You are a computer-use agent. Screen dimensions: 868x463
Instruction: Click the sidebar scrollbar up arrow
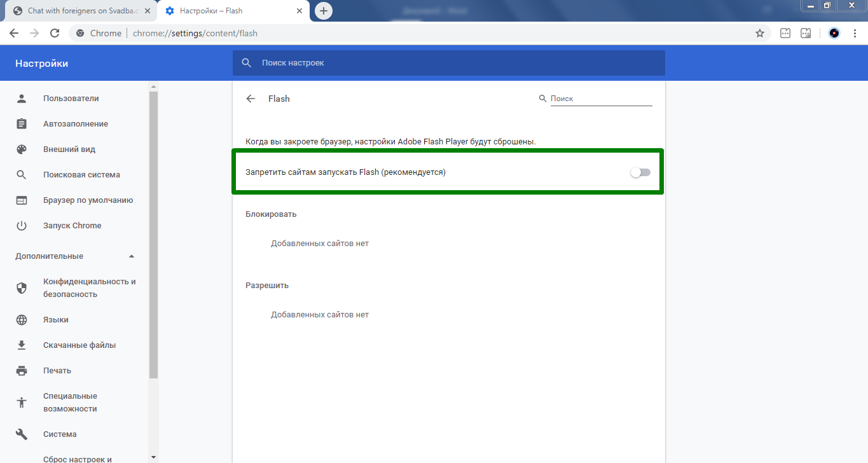point(153,86)
